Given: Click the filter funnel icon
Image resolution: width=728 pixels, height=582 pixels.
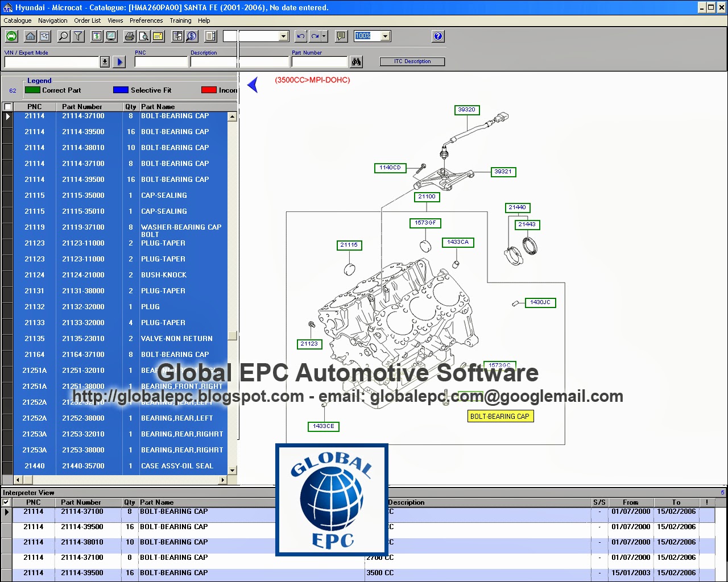Looking at the screenshot, I should [78, 36].
